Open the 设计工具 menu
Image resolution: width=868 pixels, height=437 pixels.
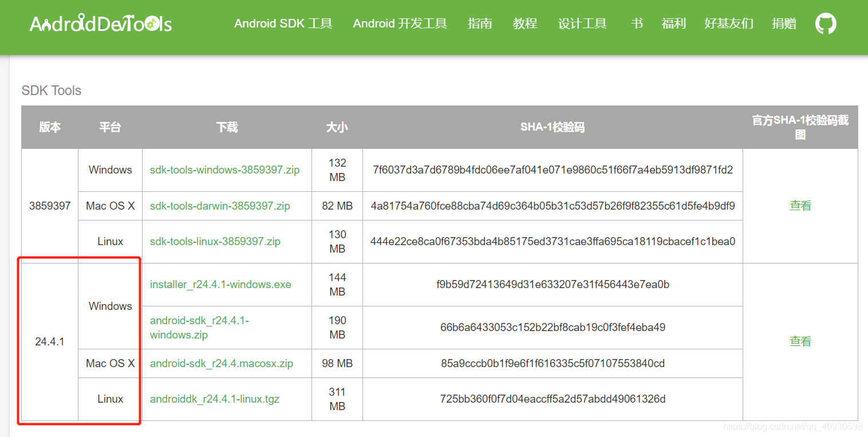(582, 23)
